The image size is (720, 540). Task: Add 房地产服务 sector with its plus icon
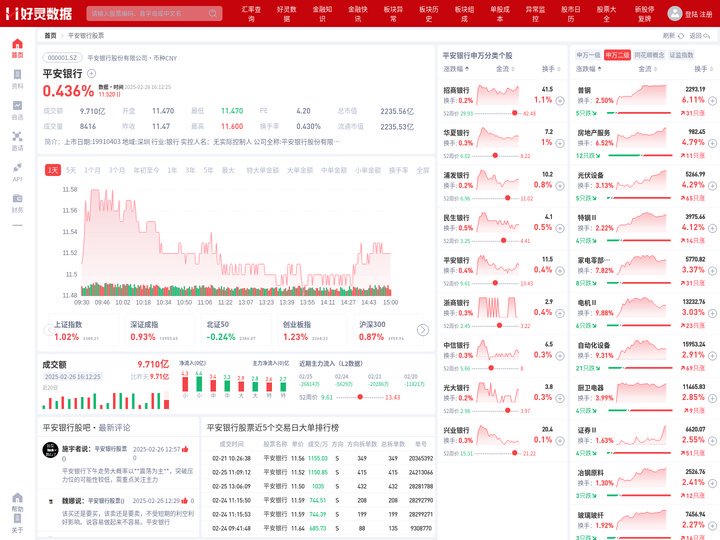pos(712,143)
